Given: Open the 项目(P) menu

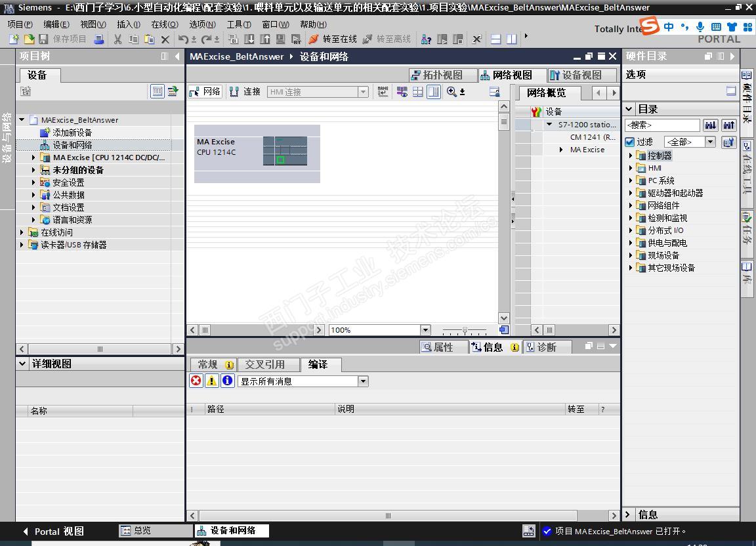Looking at the screenshot, I should [20, 24].
